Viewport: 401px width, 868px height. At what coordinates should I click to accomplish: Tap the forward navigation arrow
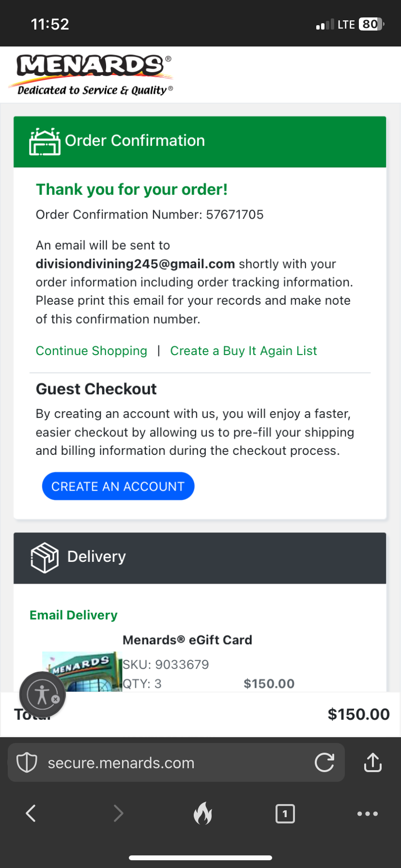(x=118, y=813)
